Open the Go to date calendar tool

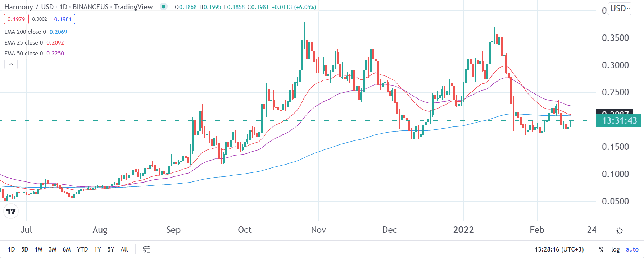(146, 249)
